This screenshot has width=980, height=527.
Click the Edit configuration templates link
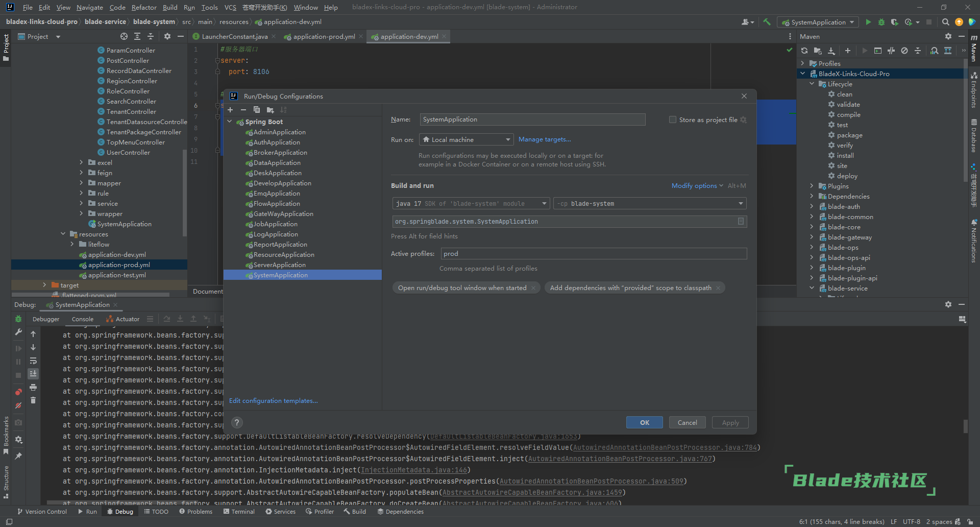click(x=273, y=401)
